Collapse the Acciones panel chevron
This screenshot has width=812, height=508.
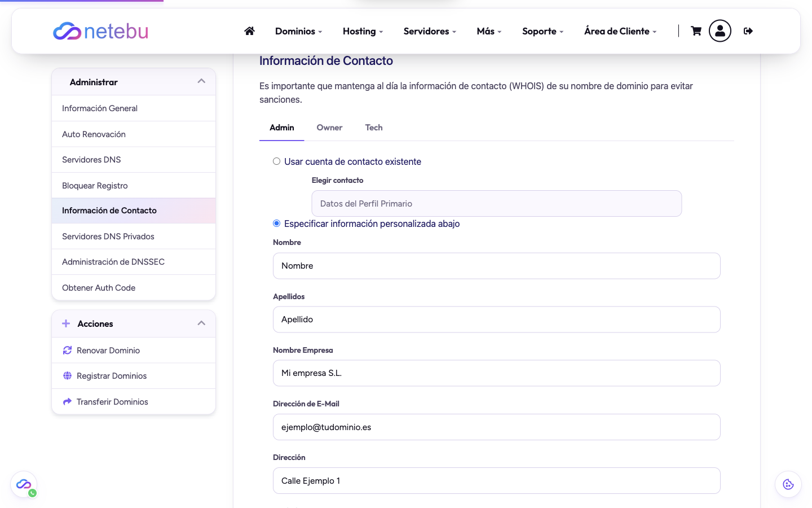click(201, 323)
